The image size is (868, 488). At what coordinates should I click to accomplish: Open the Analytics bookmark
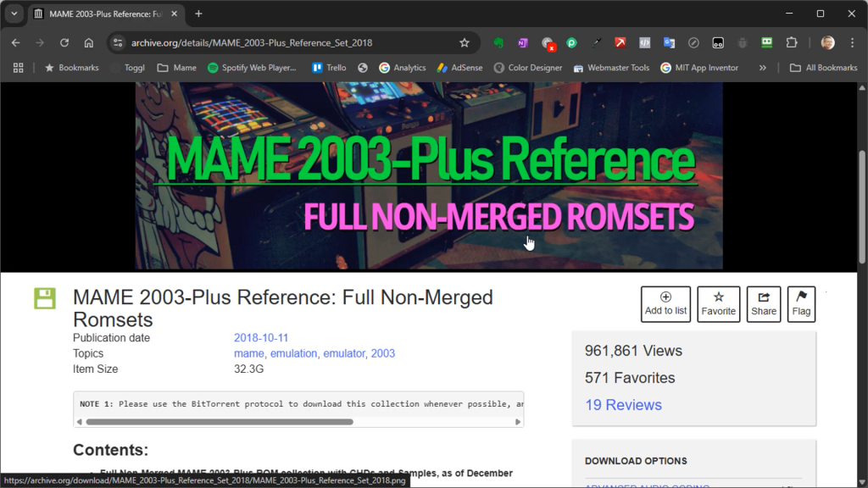(403, 68)
